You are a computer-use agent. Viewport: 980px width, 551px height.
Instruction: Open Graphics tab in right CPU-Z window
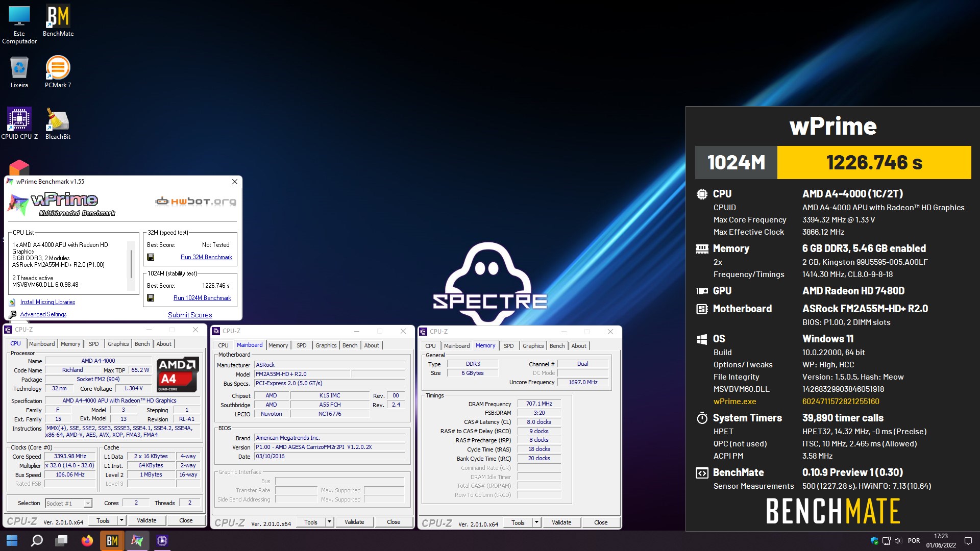tap(533, 346)
